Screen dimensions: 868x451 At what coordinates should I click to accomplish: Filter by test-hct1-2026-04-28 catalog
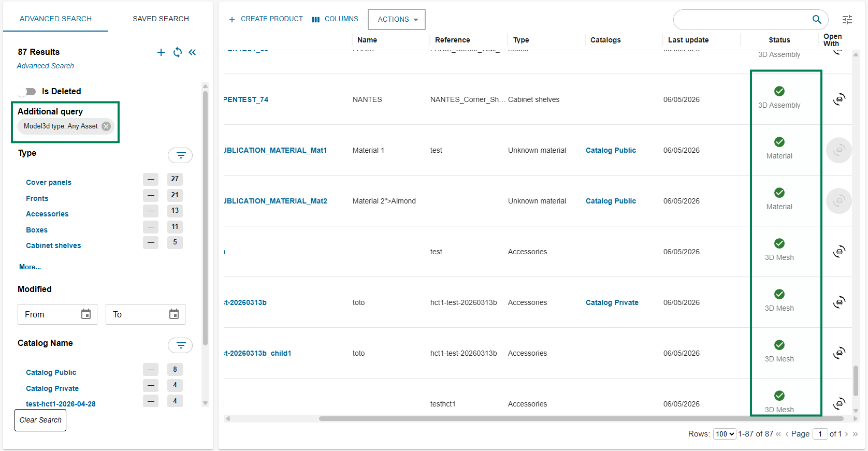point(61,404)
